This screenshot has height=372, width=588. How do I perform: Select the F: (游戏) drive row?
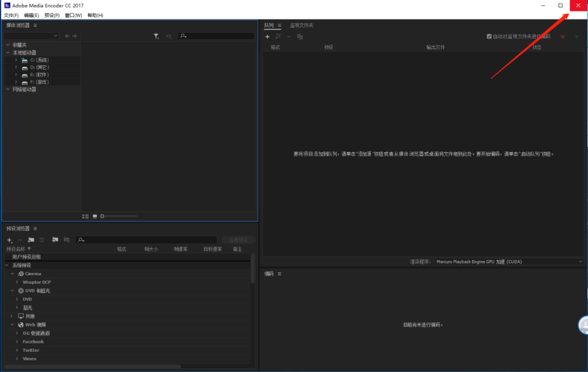tap(42, 82)
